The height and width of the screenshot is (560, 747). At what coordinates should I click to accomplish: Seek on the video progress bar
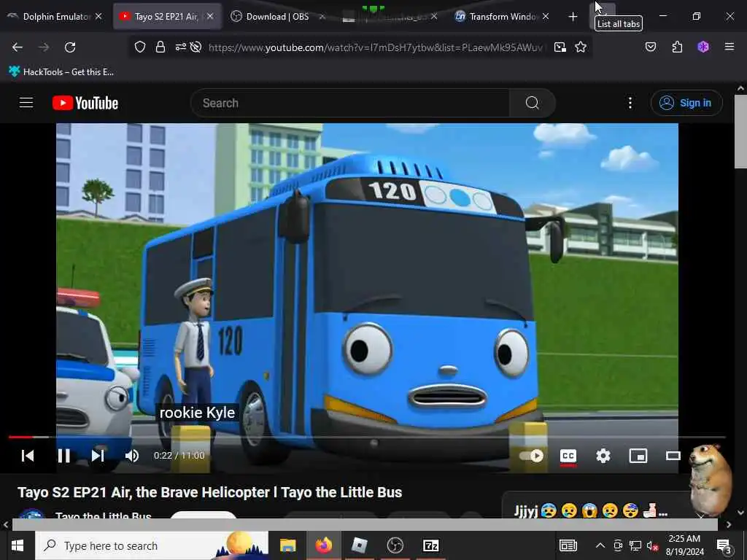[367, 437]
